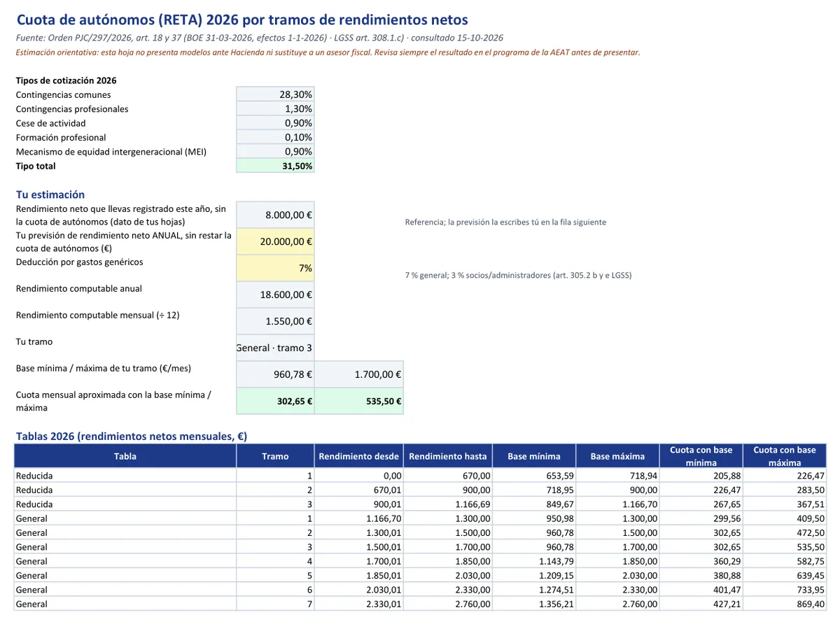Select the annual forecast cell 20.000,00 €

275,241
